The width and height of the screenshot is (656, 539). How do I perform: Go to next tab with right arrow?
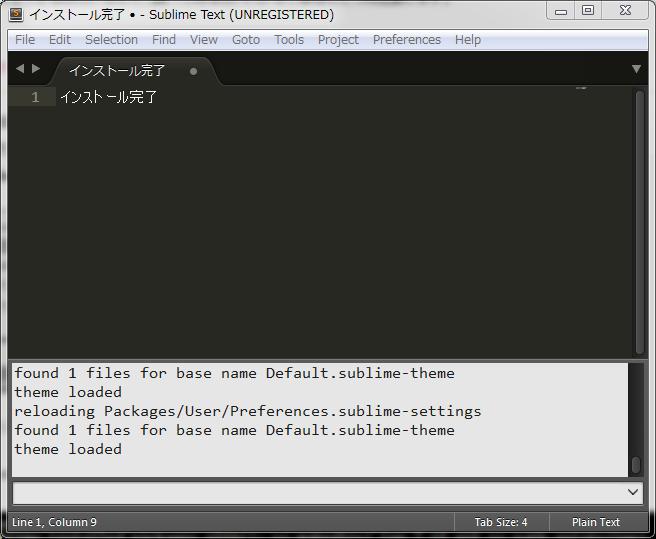[36, 69]
